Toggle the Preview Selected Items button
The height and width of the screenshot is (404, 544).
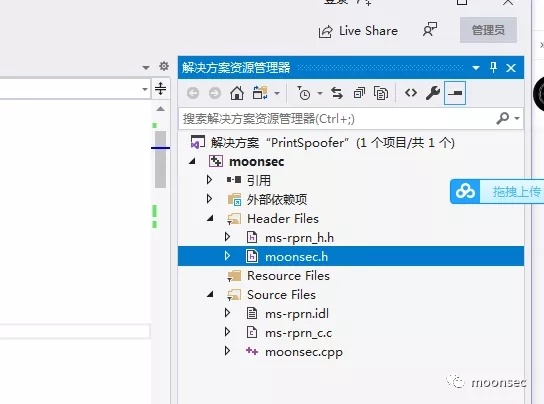(x=455, y=93)
